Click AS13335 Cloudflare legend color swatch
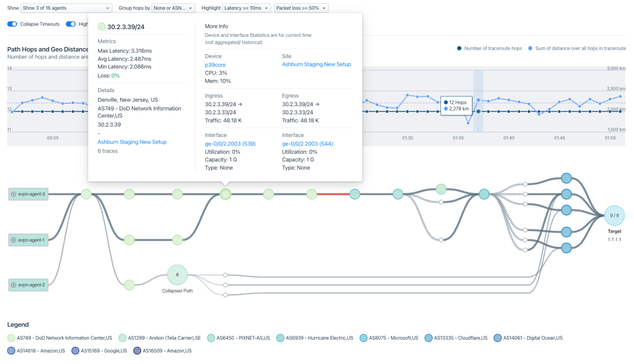The width and height of the screenshot is (634, 364). (x=428, y=338)
